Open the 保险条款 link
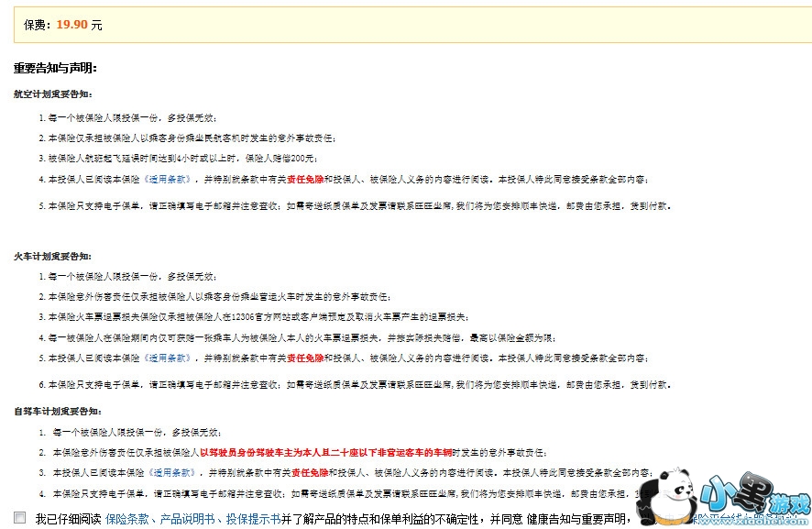 click(x=126, y=519)
